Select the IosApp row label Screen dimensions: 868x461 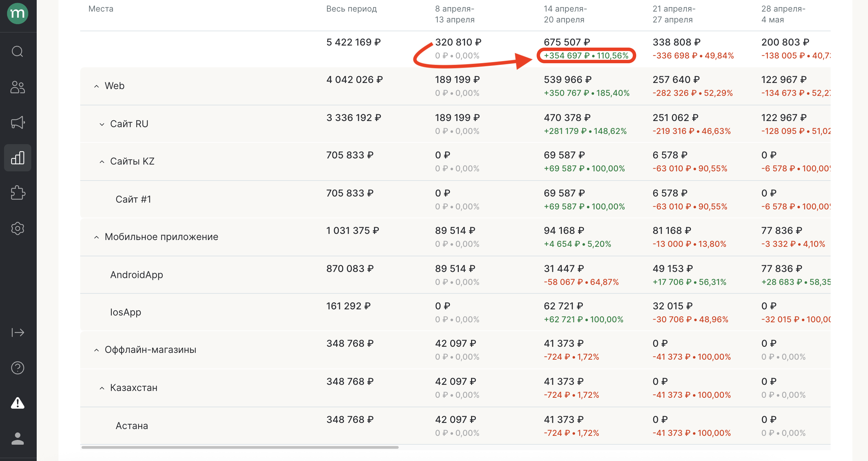click(x=125, y=312)
